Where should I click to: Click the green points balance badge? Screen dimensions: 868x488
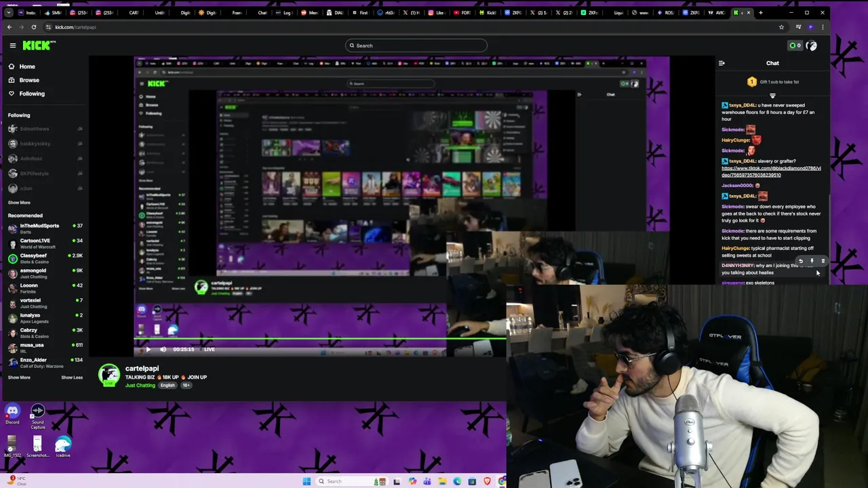pos(795,45)
